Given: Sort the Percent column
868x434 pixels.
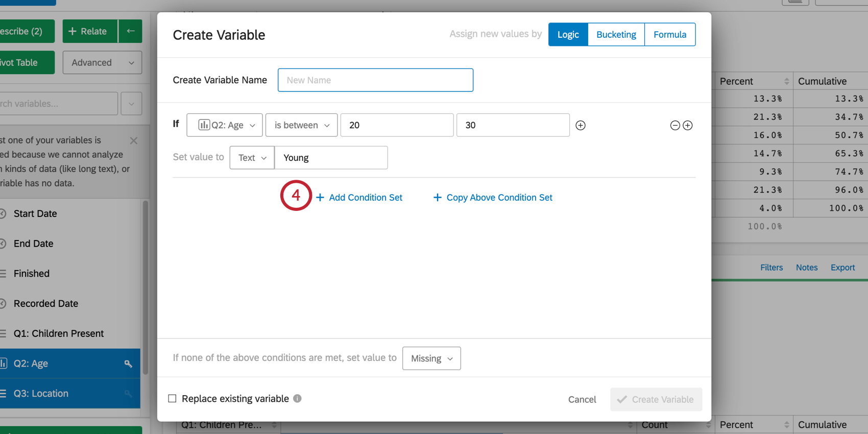Looking at the screenshot, I should tap(786, 81).
